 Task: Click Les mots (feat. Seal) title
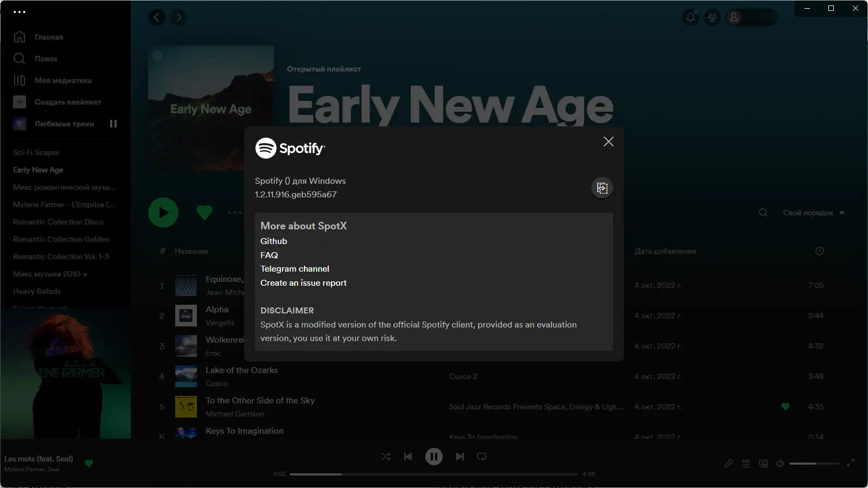[x=39, y=459]
